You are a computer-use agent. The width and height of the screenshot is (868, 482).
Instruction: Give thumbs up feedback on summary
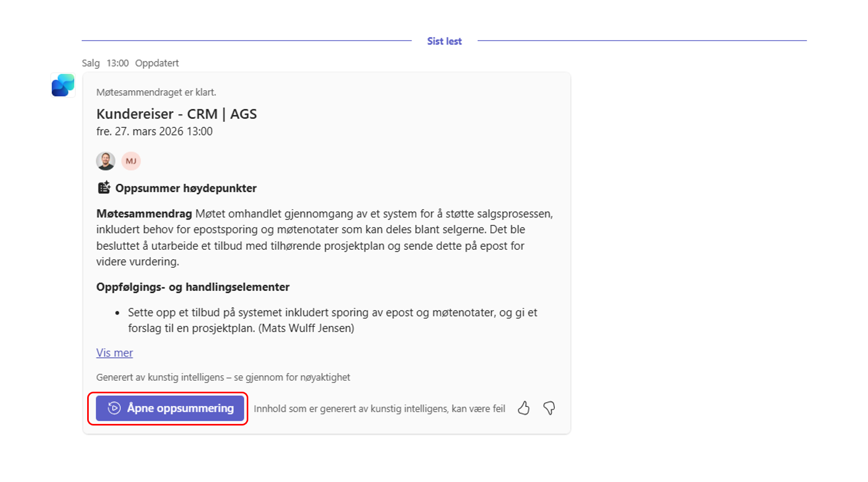click(524, 408)
